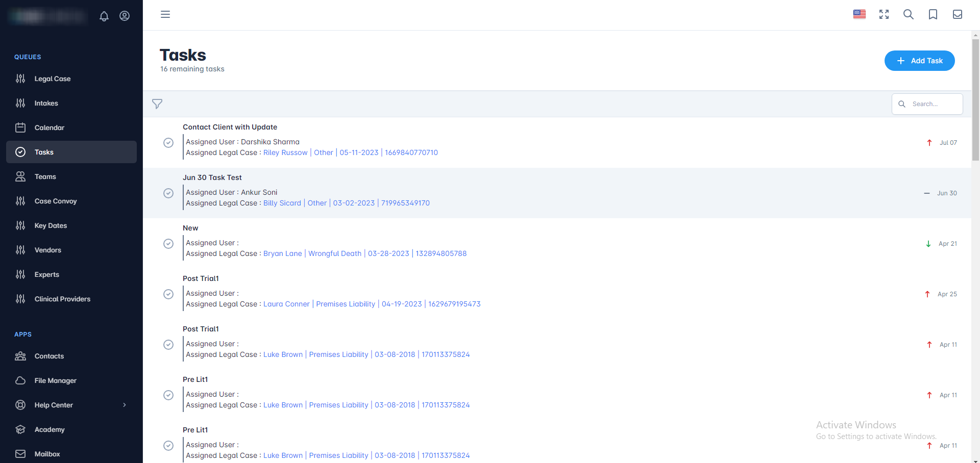Complete the first Pre Lit1 task
The image size is (980, 463).
(x=168, y=395)
